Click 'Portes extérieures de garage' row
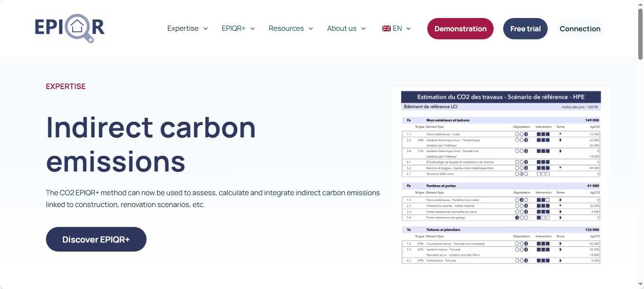The width and height of the screenshot is (644, 289). (501, 217)
